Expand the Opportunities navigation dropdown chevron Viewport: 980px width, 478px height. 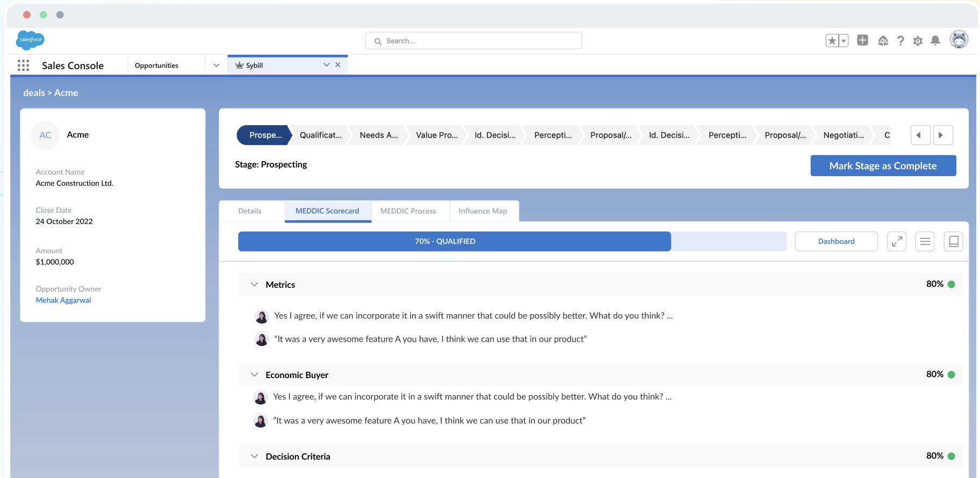click(x=217, y=66)
